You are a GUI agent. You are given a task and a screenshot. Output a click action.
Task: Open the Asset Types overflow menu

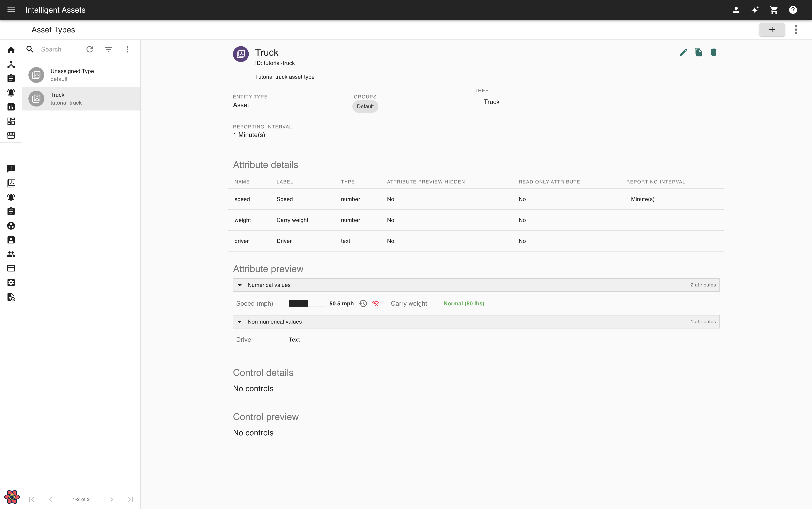tap(796, 30)
